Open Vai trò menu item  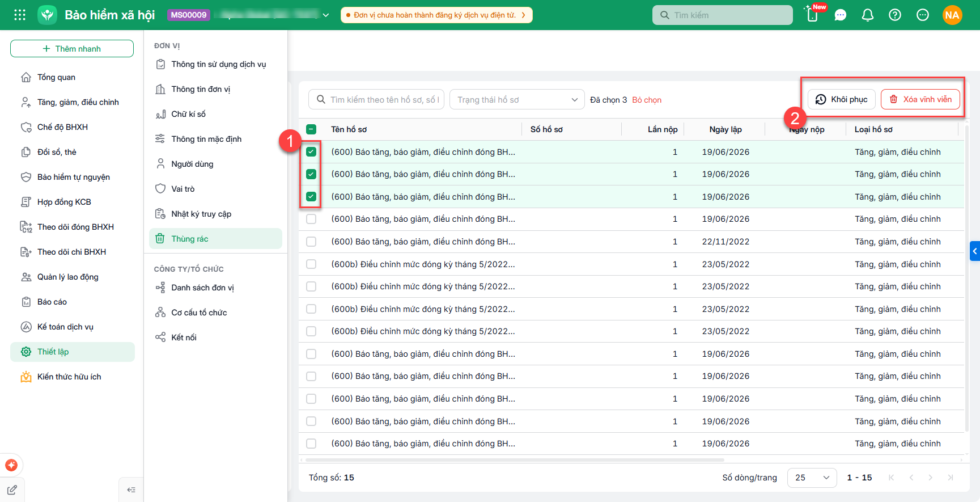216,189
